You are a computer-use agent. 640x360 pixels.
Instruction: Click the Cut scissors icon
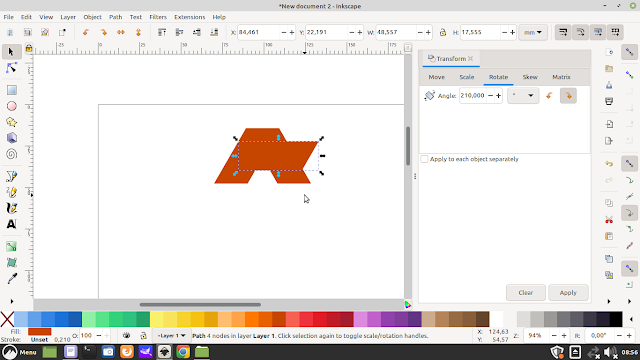(609, 220)
